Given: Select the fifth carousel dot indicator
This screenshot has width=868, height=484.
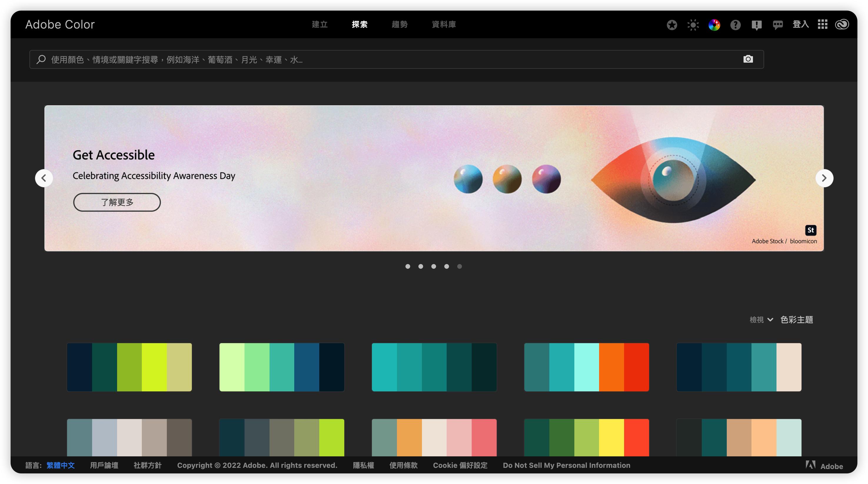Looking at the screenshot, I should (459, 266).
